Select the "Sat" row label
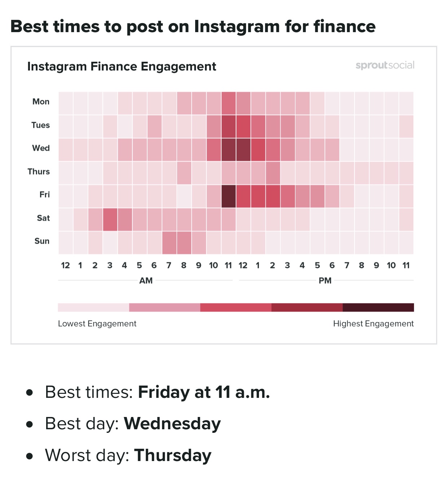448x478 pixels. click(x=43, y=218)
